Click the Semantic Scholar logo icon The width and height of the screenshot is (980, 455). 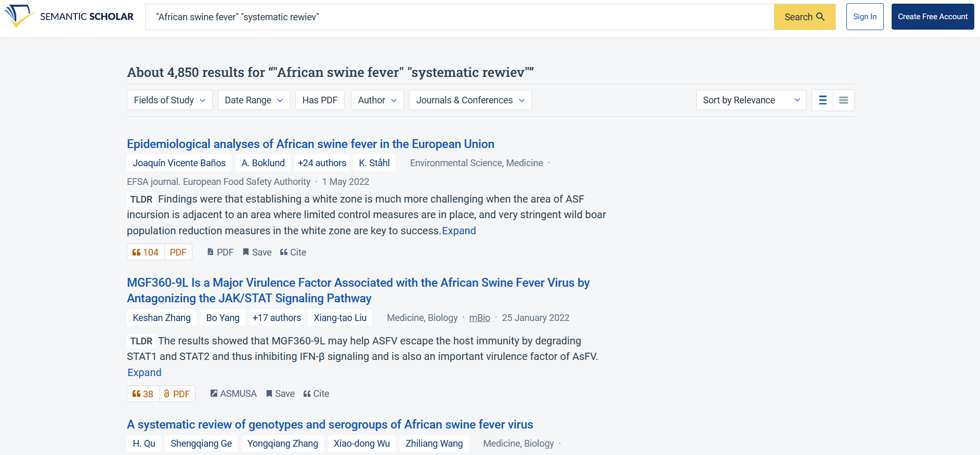pos(19,16)
